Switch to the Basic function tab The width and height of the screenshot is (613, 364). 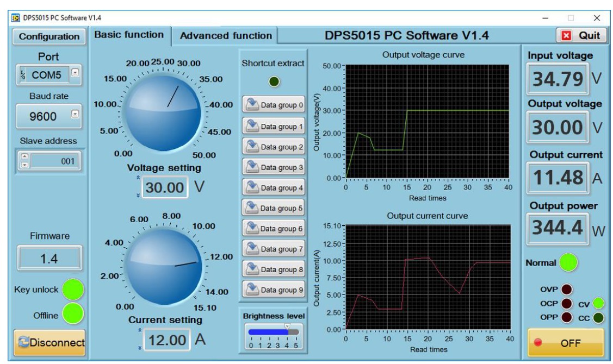(129, 35)
